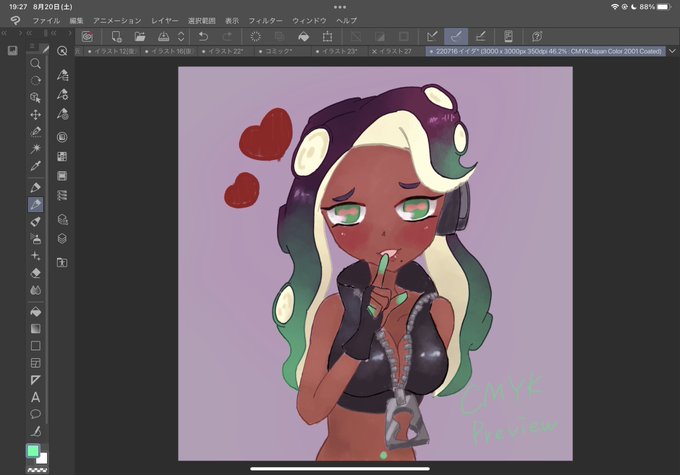The image size is (680, 475).
Task: Select the Text tool
Action: tap(36, 397)
